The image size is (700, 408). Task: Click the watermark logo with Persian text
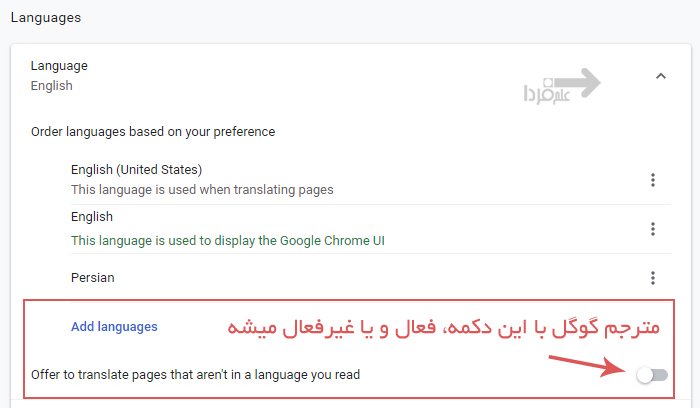tap(543, 93)
